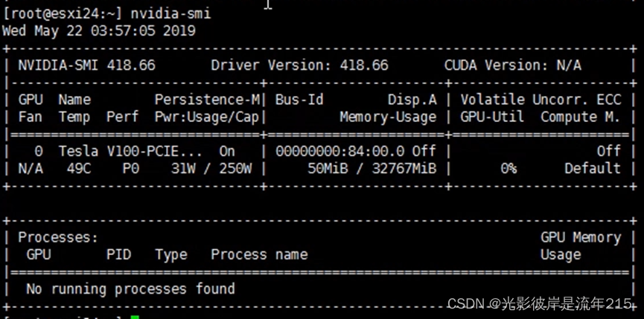Click the Tesla V100-PCIE GPU name

click(130, 151)
